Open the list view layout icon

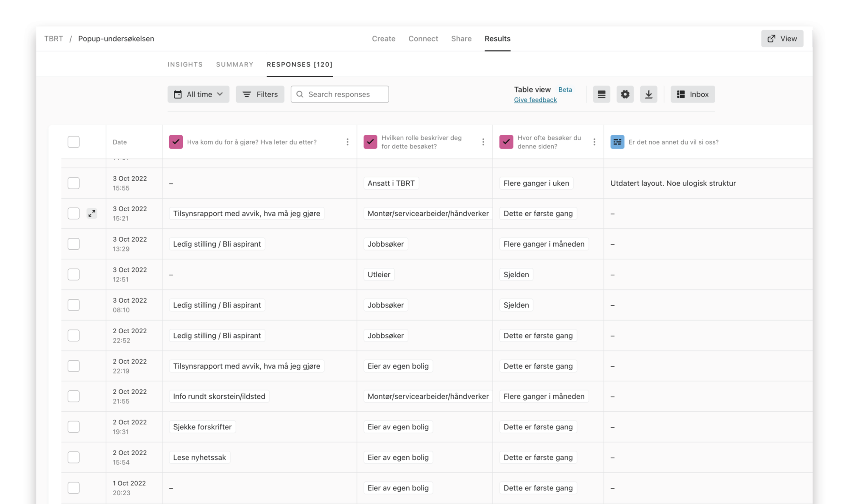[x=601, y=94]
